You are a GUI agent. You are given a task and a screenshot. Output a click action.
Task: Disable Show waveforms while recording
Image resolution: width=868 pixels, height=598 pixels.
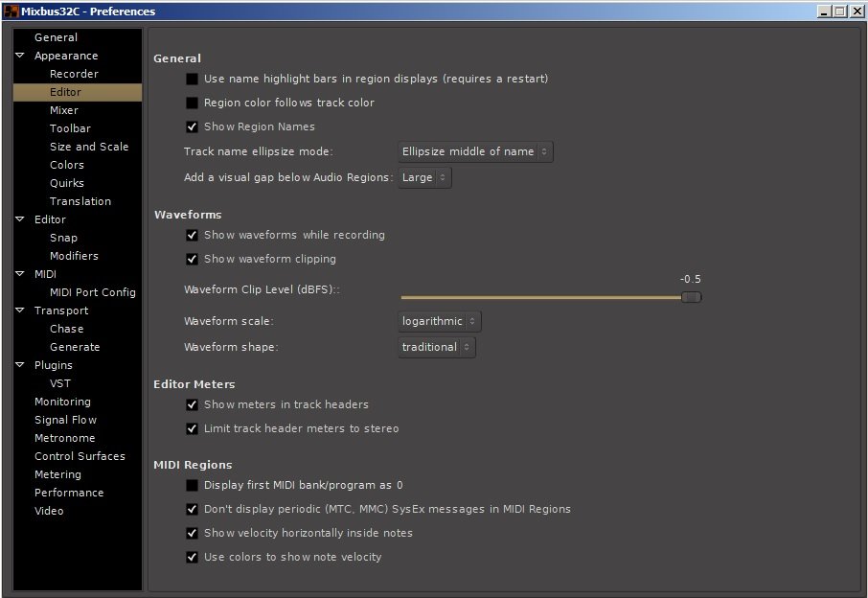click(x=192, y=236)
